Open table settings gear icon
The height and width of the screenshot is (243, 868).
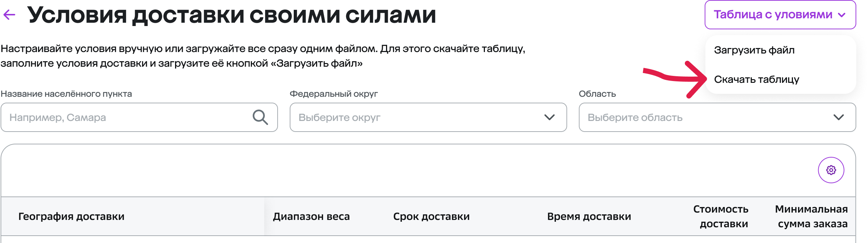831,170
